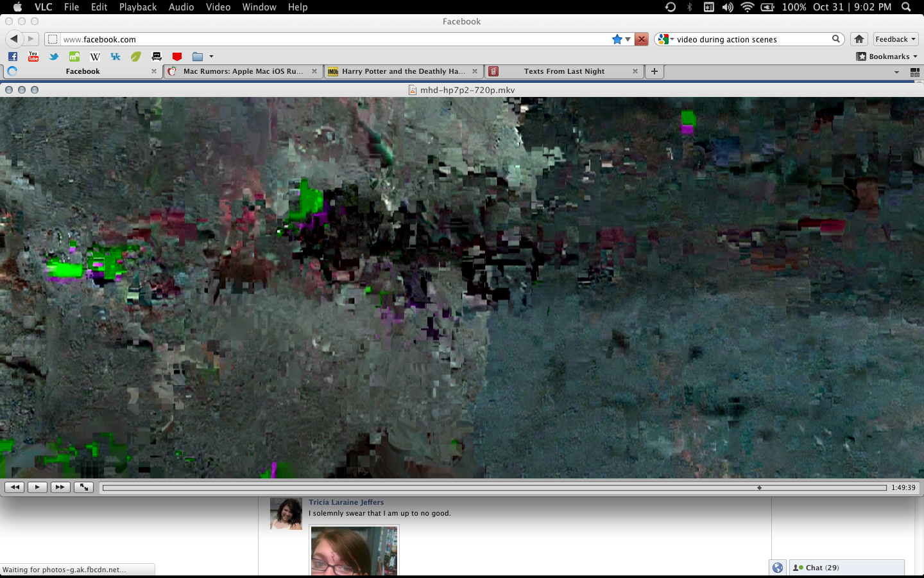The height and width of the screenshot is (578, 924).
Task: Switch to Texts From Last Night tab
Action: click(x=563, y=71)
